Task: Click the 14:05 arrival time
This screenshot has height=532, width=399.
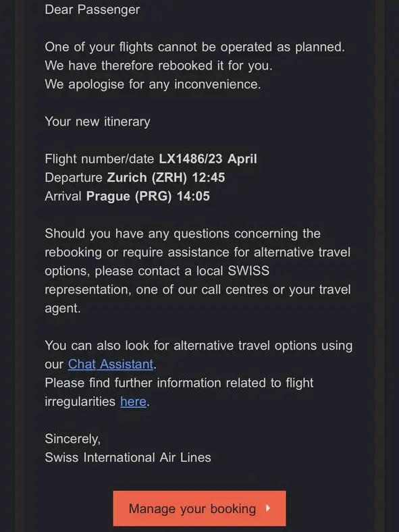Action: click(x=193, y=196)
